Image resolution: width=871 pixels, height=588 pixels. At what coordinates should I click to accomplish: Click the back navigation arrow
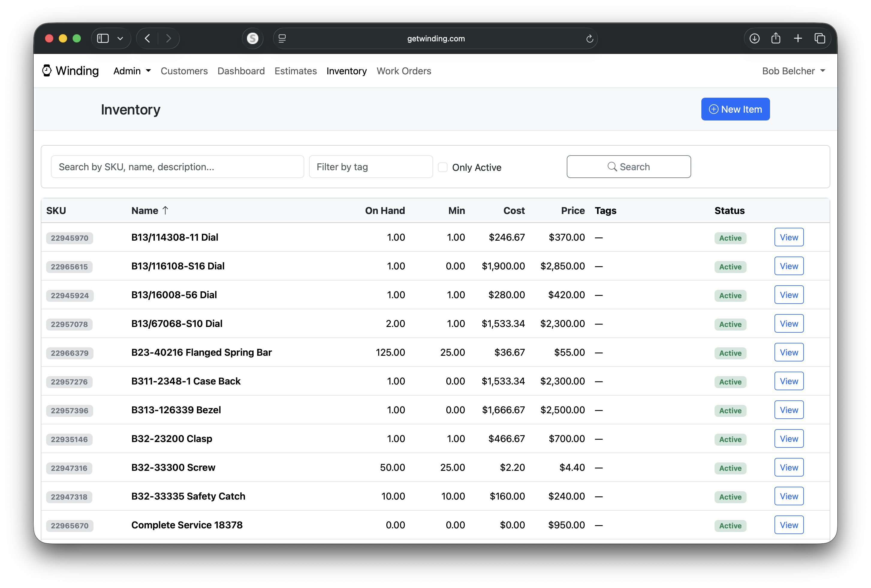pos(147,38)
